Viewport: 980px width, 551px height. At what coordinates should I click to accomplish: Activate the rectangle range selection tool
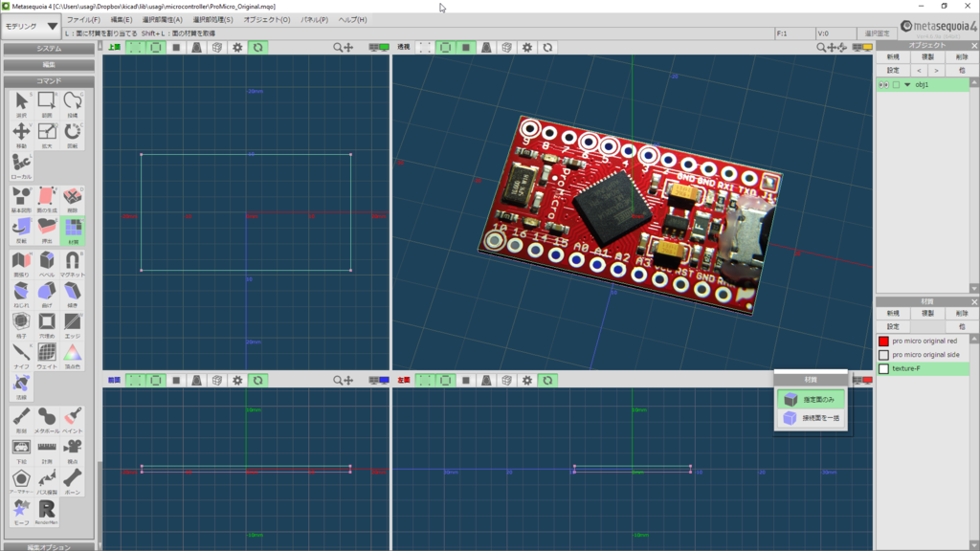click(x=47, y=105)
